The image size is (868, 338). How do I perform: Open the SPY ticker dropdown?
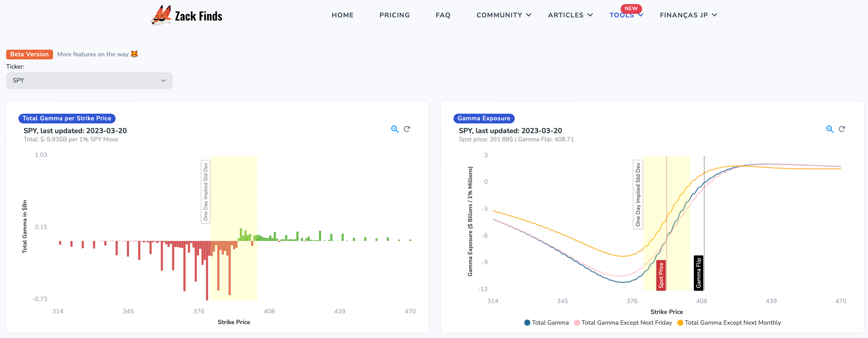coord(89,80)
